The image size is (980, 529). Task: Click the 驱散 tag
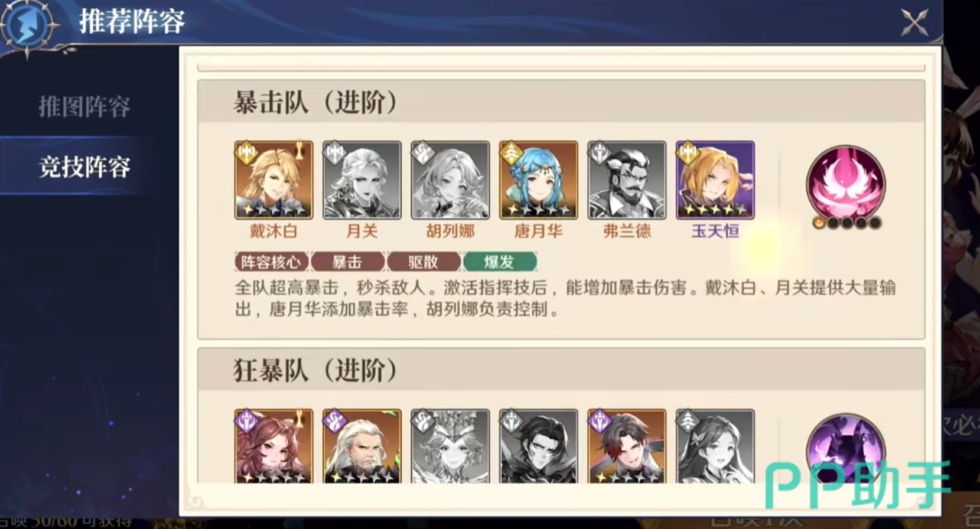tap(424, 262)
